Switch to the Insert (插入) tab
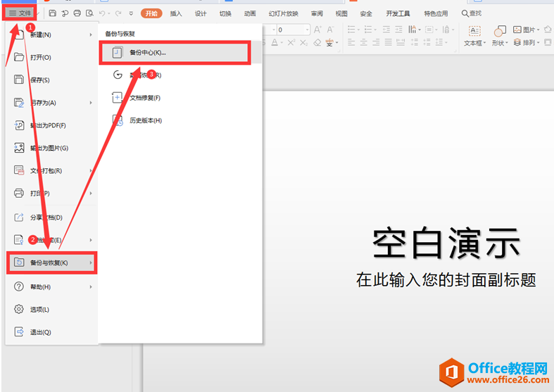 (x=176, y=13)
